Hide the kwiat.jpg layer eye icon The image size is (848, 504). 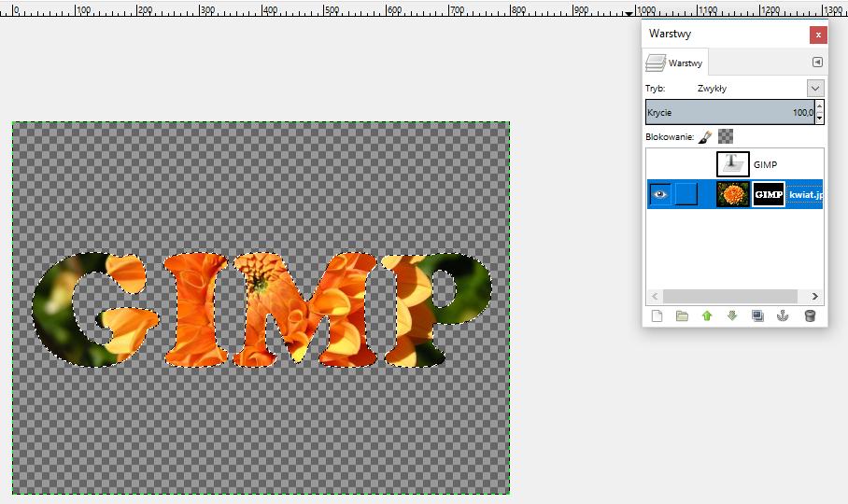point(659,194)
